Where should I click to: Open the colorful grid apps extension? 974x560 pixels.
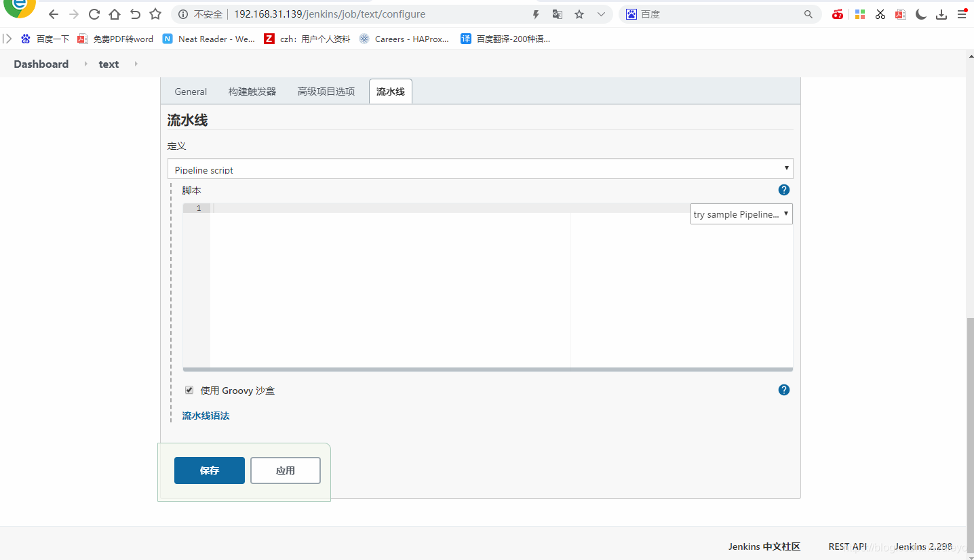tap(859, 14)
